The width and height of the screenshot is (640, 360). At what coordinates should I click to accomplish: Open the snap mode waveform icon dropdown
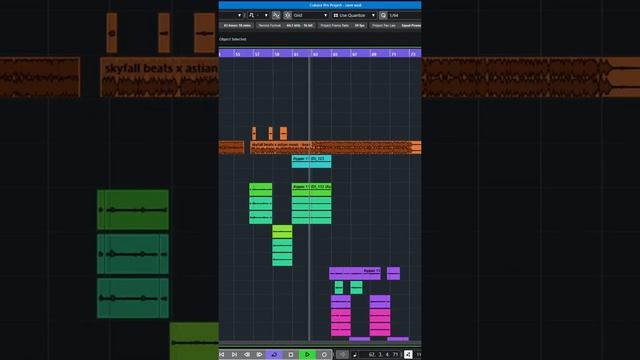pos(258,16)
